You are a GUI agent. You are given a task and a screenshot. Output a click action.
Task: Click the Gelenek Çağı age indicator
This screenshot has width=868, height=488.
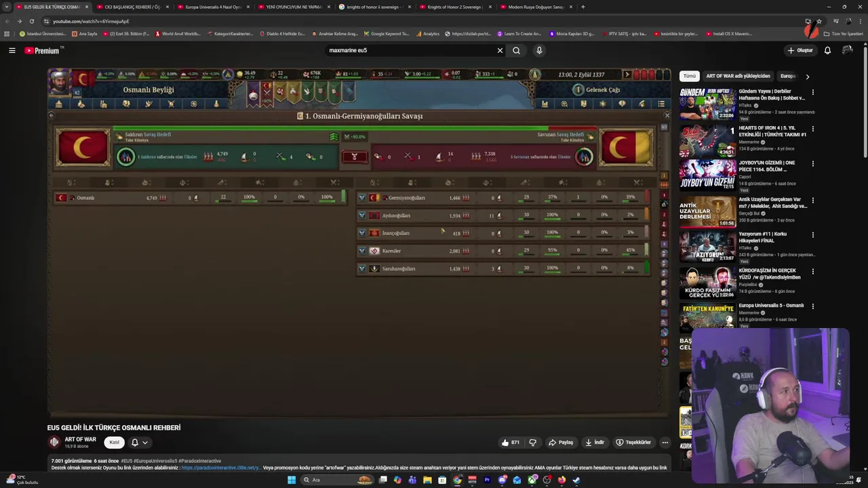[597, 89]
